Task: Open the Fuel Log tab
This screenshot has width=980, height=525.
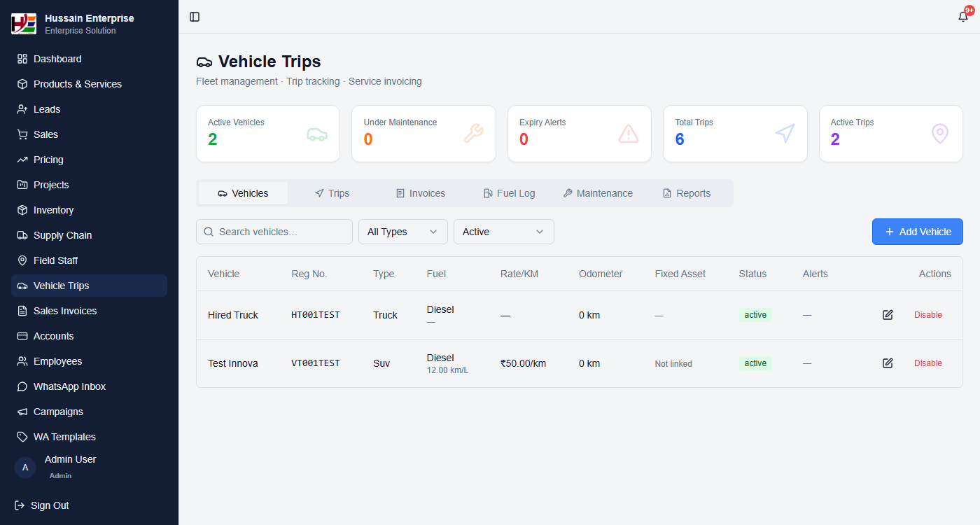Action: (510, 193)
